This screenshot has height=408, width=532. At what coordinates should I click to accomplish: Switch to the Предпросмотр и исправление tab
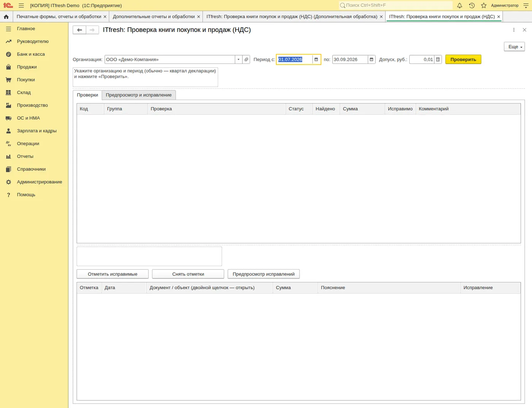[139, 95]
